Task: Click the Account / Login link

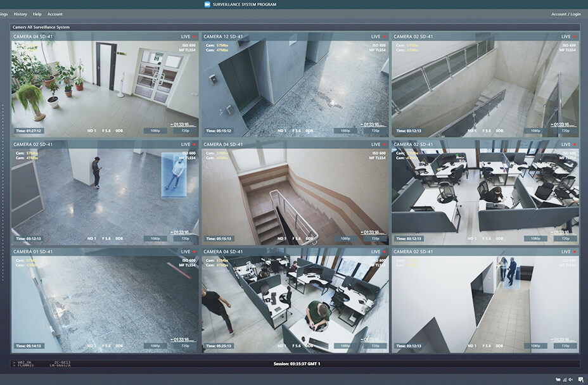Action: (565, 14)
